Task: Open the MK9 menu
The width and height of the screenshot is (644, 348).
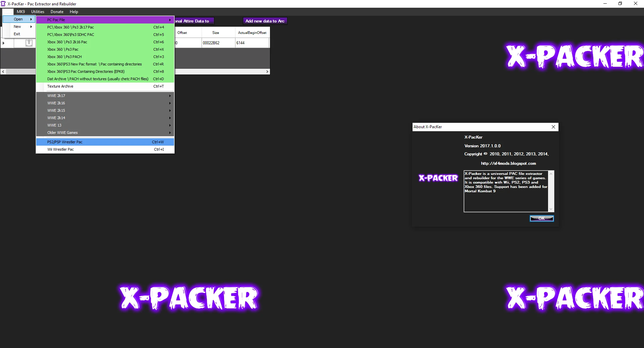Action: pyautogui.click(x=20, y=12)
